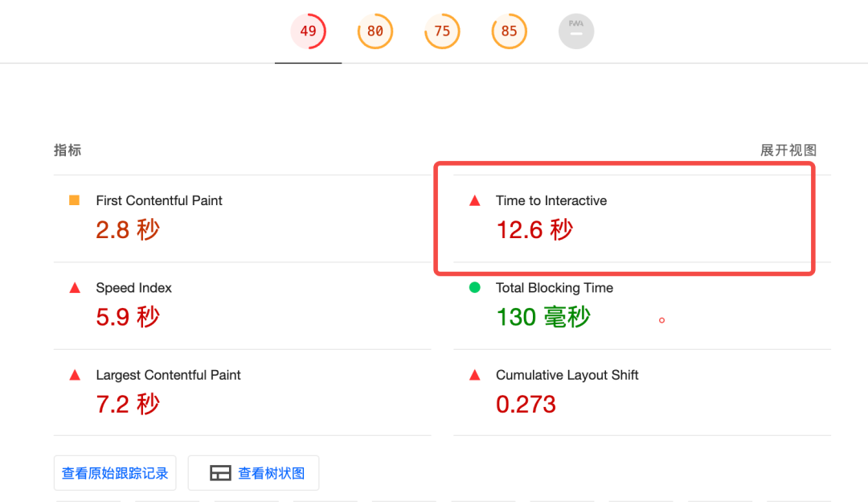Click the Cumulative Layout Shift 0.273 value
The image size is (868, 502).
[x=526, y=404]
